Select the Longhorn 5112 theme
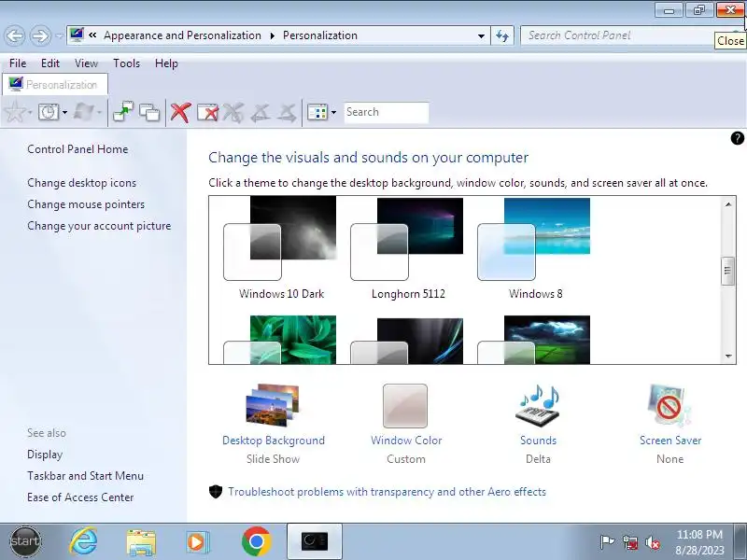Screen dimensions: 747x560 pyautogui.click(x=408, y=249)
